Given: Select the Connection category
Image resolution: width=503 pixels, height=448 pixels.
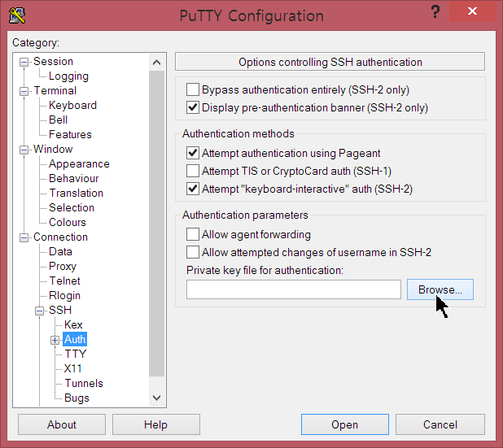Looking at the screenshot, I should (60, 237).
